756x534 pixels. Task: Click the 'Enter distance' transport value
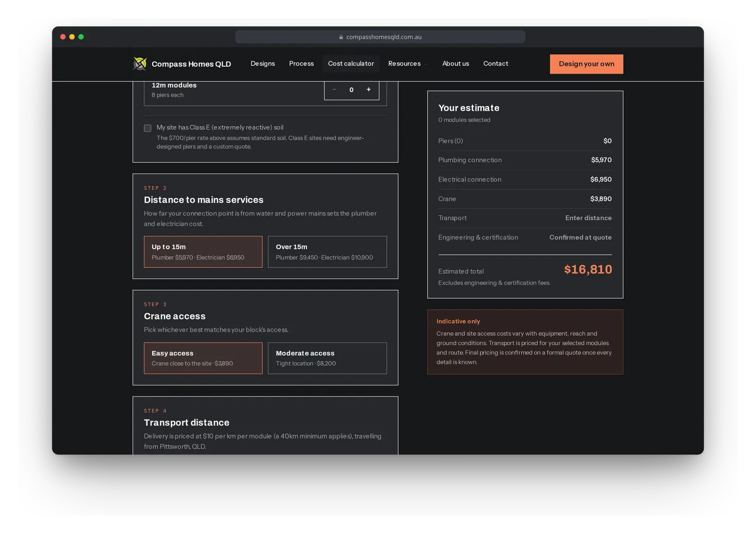click(x=588, y=218)
